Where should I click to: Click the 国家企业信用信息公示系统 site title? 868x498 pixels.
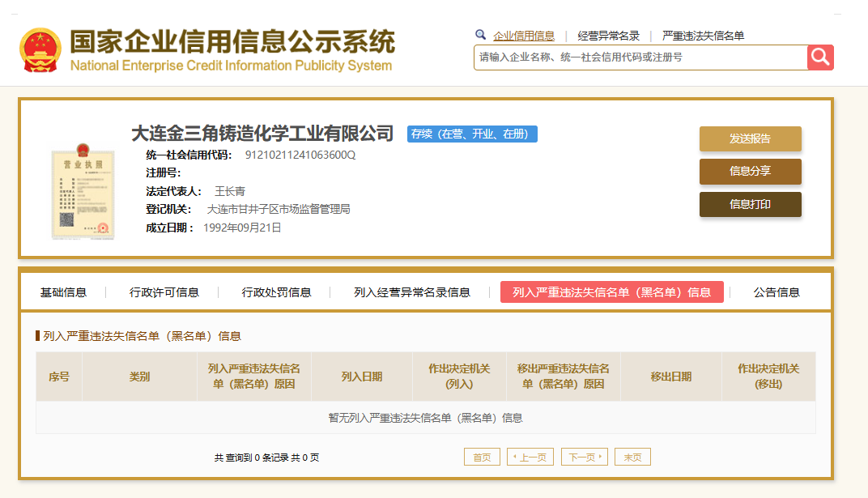pos(232,41)
